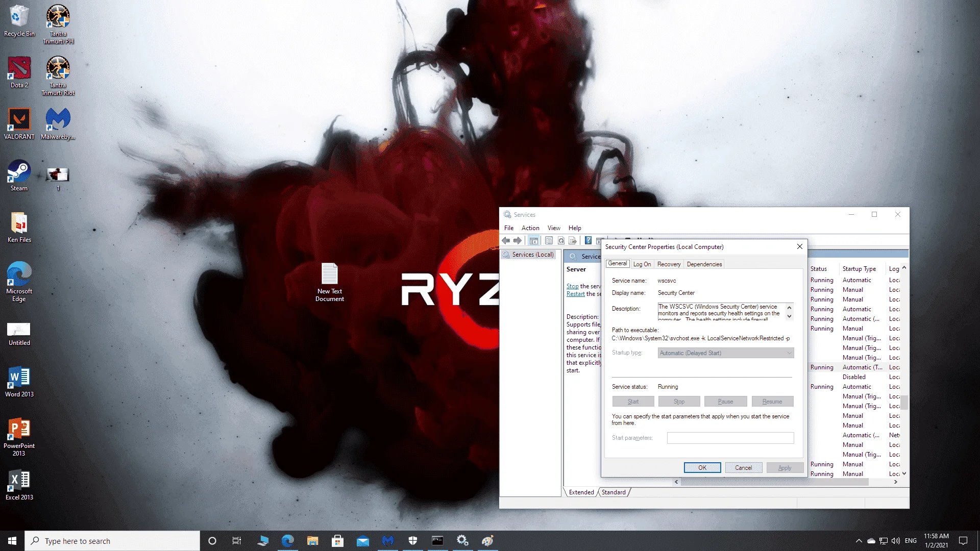Select the Excel 2013 desktop shortcut

(x=19, y=485)
